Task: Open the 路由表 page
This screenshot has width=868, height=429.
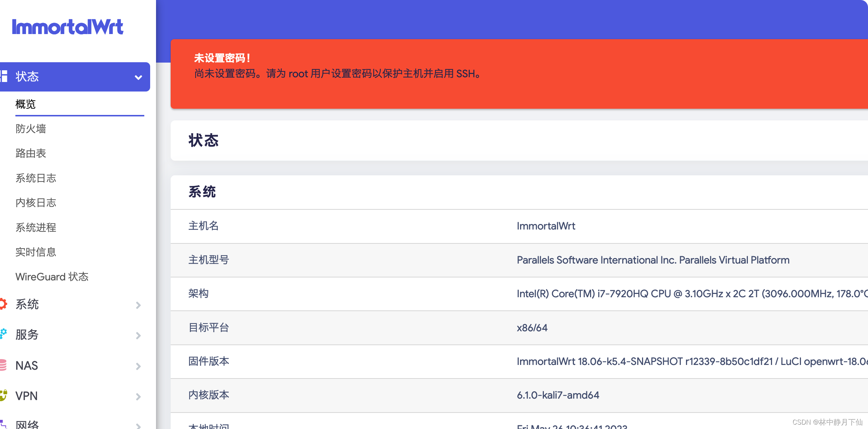Action: point(31,153)
